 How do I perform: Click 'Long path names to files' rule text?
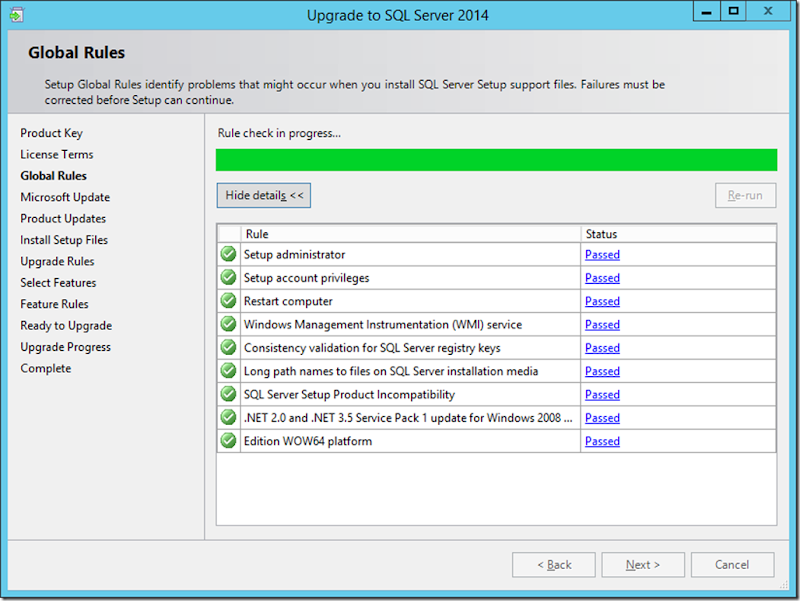(391, 371)
